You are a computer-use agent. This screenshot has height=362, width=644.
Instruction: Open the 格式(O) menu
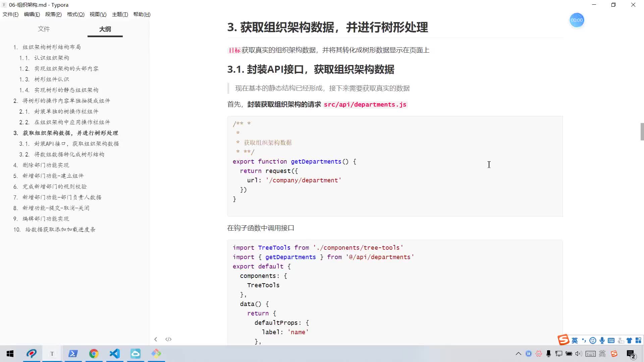(76, 14)
